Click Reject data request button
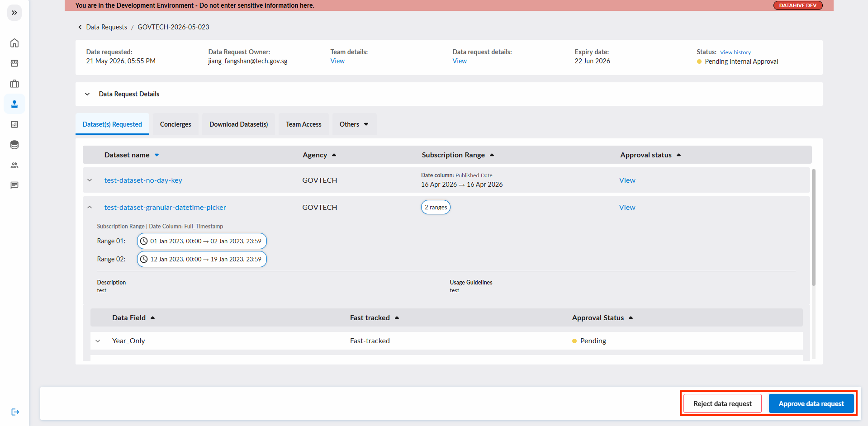This screenshot has width=868, height=426. coord(722,404)
